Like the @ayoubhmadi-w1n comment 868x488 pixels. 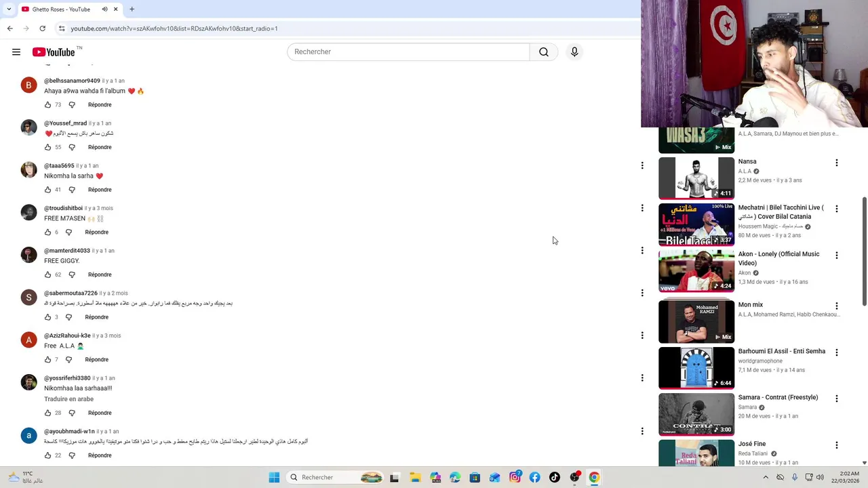tap(47, 455)
